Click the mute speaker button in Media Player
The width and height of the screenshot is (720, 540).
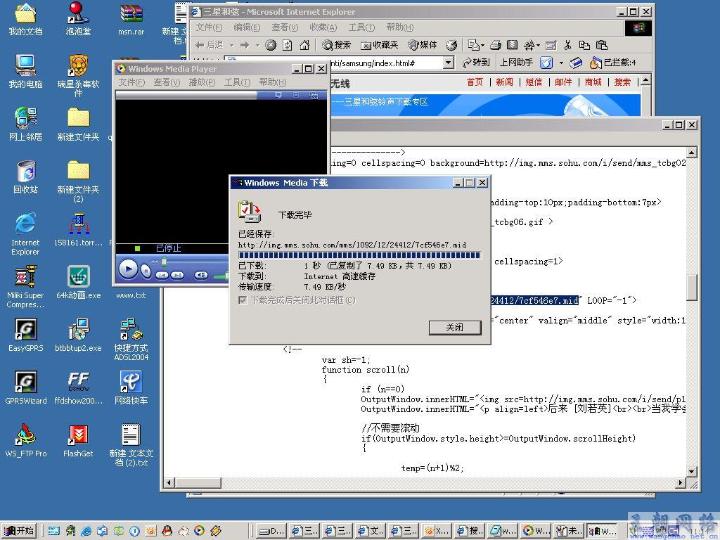(201, 275)
